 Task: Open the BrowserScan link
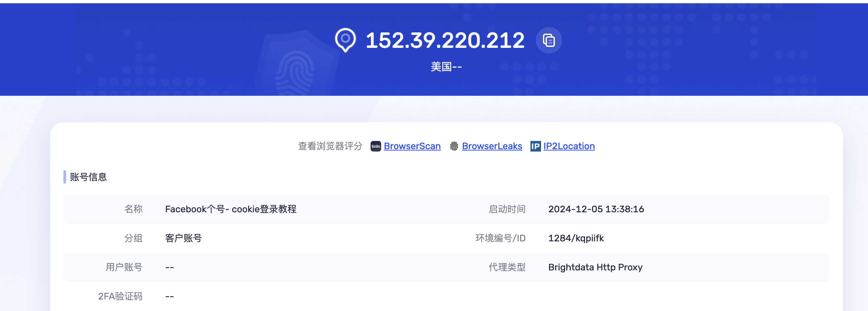click(412, 146)
